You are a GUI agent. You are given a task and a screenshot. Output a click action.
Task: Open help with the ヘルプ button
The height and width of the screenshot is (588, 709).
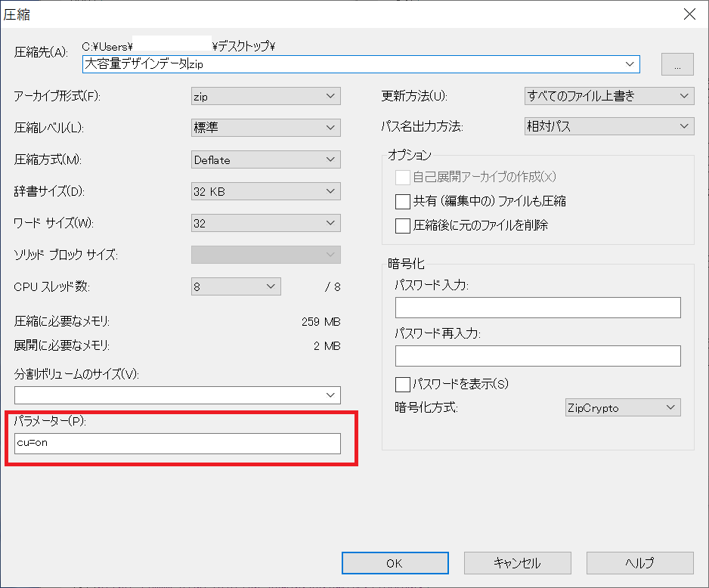639,563
